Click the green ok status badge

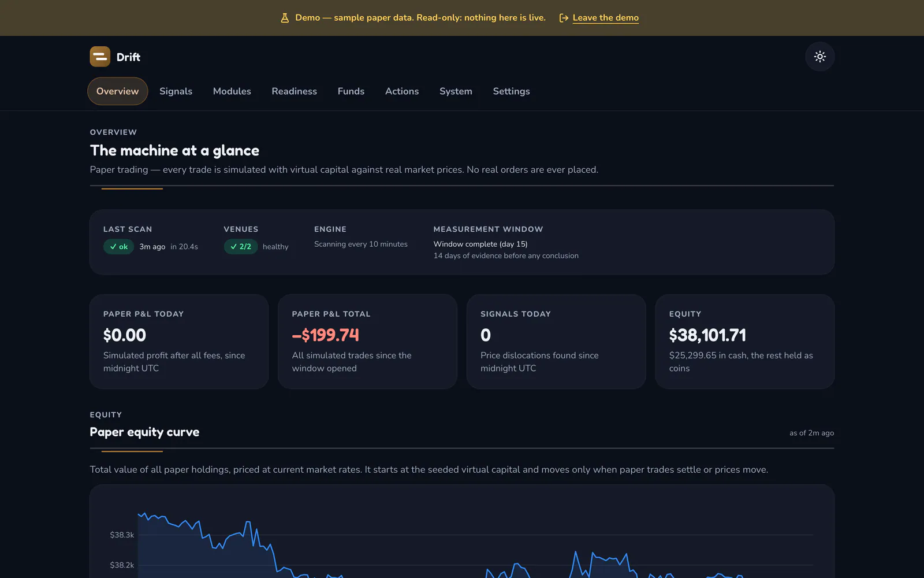(118, 247)
